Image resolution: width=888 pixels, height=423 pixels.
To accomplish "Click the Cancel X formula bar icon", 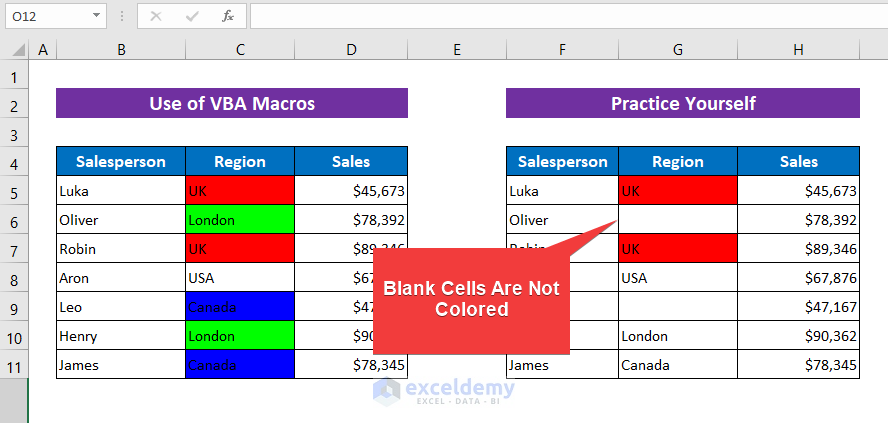I will point(156,16).
